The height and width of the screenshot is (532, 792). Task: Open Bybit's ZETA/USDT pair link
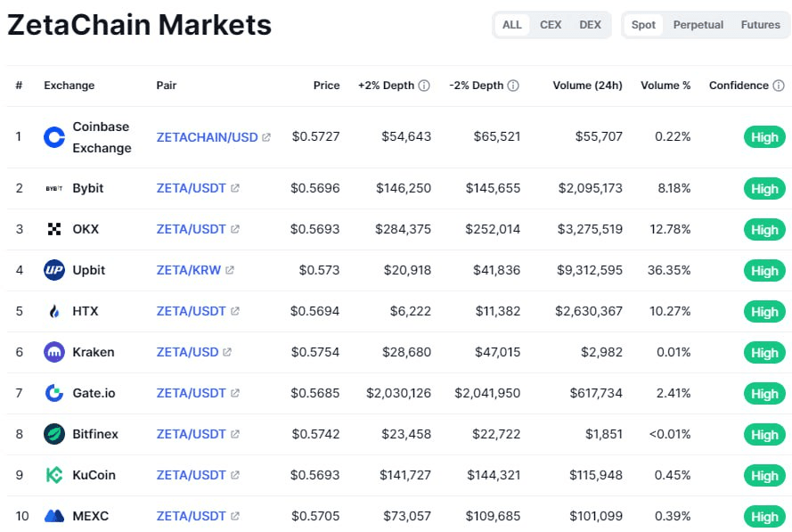[191, 188]
